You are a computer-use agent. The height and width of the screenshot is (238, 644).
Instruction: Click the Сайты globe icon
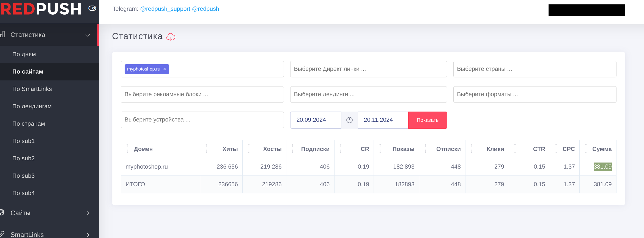tap(2, 212)
